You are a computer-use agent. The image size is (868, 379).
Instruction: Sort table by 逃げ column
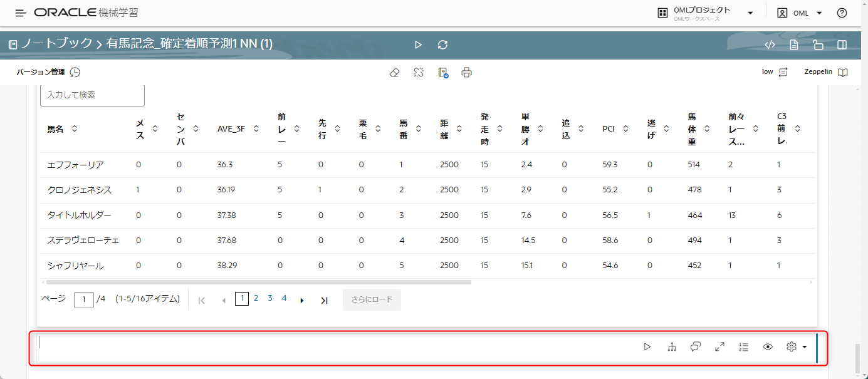click(x=666, y=129)
